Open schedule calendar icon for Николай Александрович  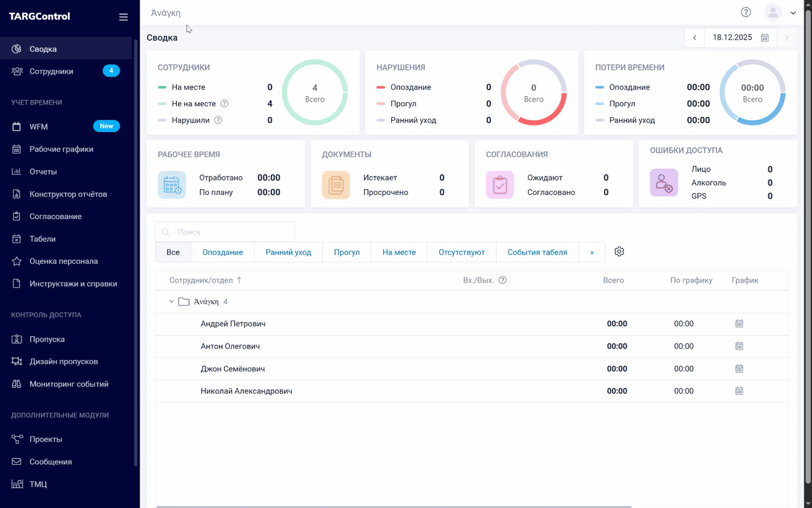[739, 391]
